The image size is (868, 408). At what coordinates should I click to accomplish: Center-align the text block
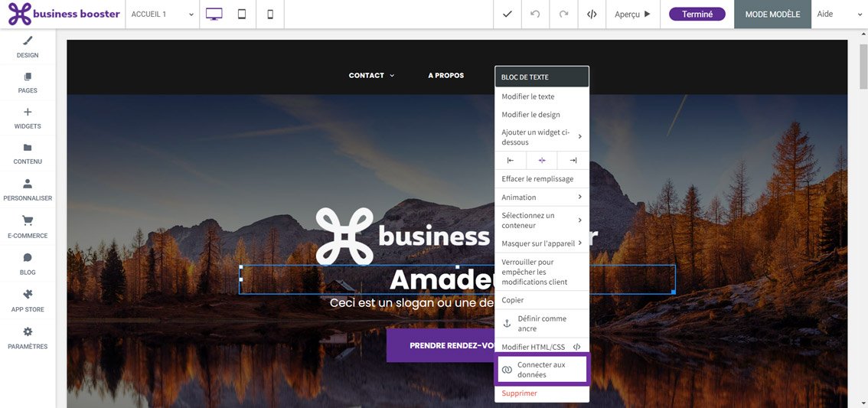[x=542, y=160]
